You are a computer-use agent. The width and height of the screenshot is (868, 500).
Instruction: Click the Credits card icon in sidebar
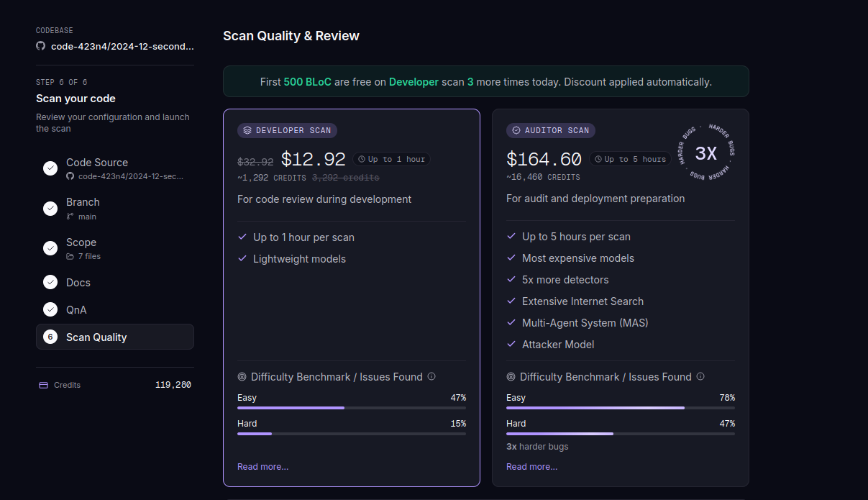(43, 385)
